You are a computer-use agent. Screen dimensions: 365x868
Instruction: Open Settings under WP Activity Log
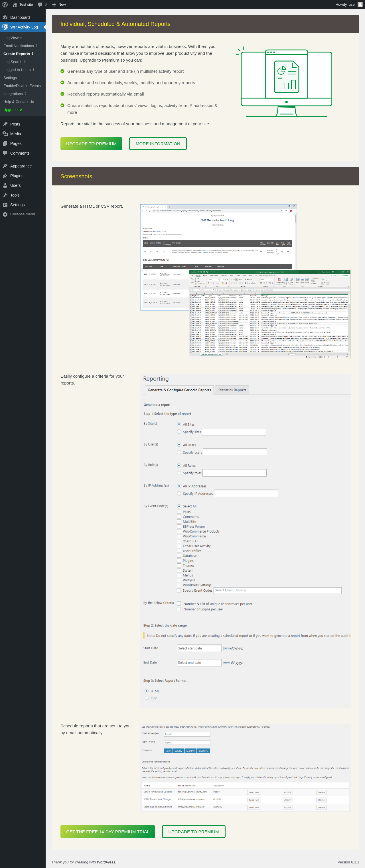[10, 78]
